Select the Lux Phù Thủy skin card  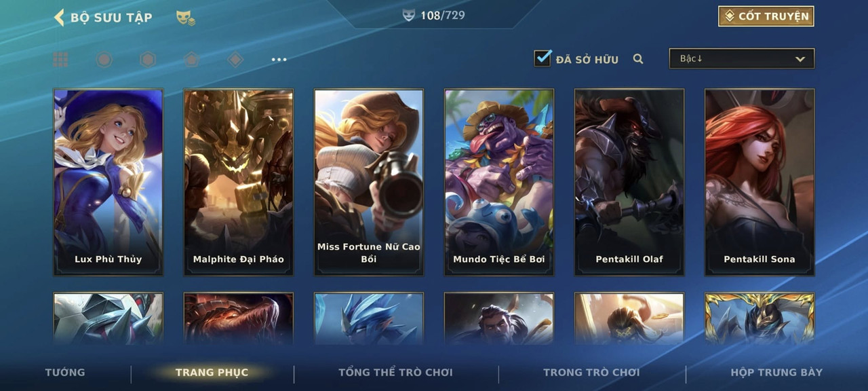108,182
